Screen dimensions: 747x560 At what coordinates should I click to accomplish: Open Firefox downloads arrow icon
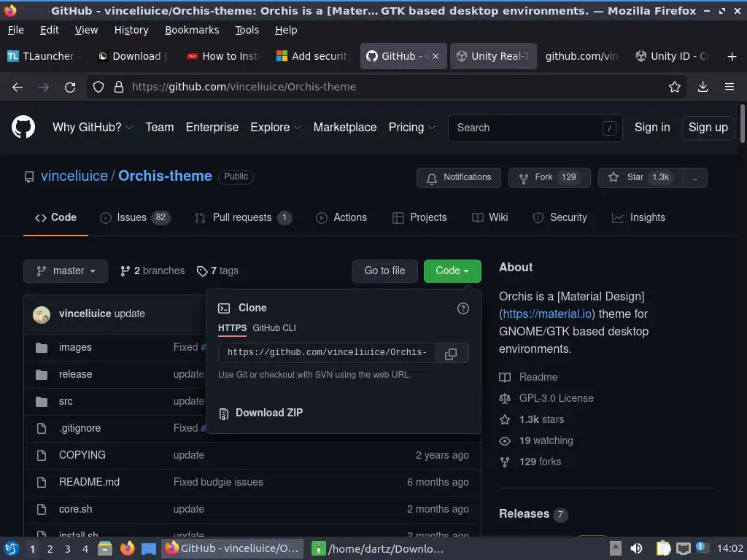703,87
